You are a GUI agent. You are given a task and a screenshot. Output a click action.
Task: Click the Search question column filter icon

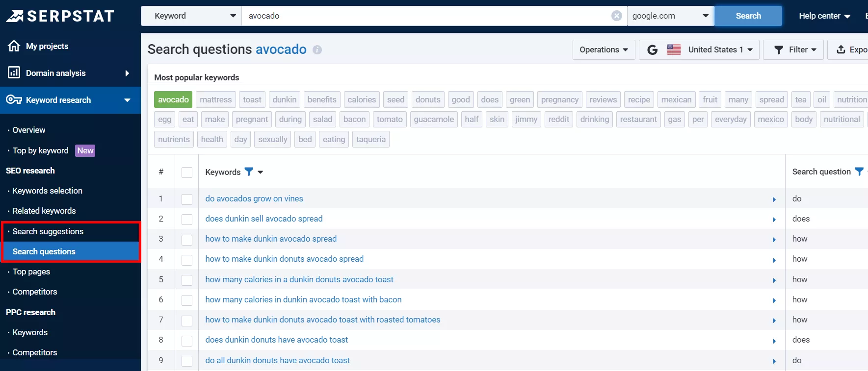[x=859, y=171]
